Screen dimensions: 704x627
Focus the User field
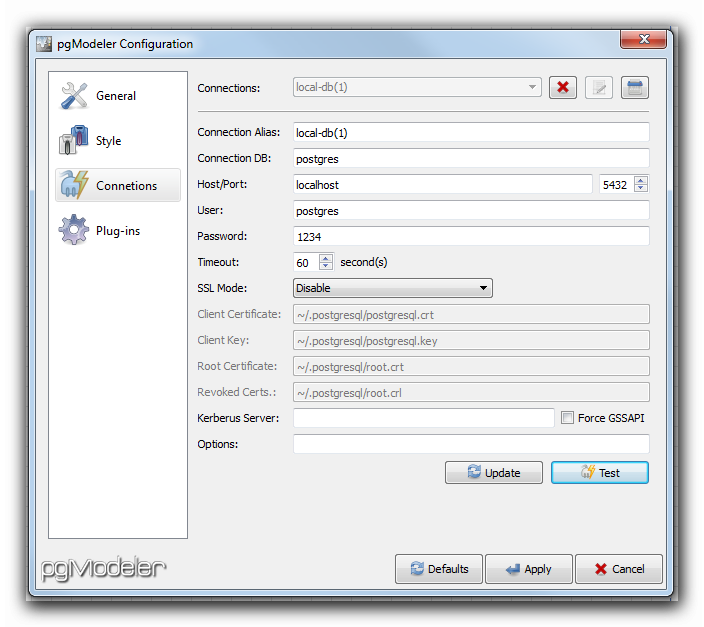[x=471, y=211]
